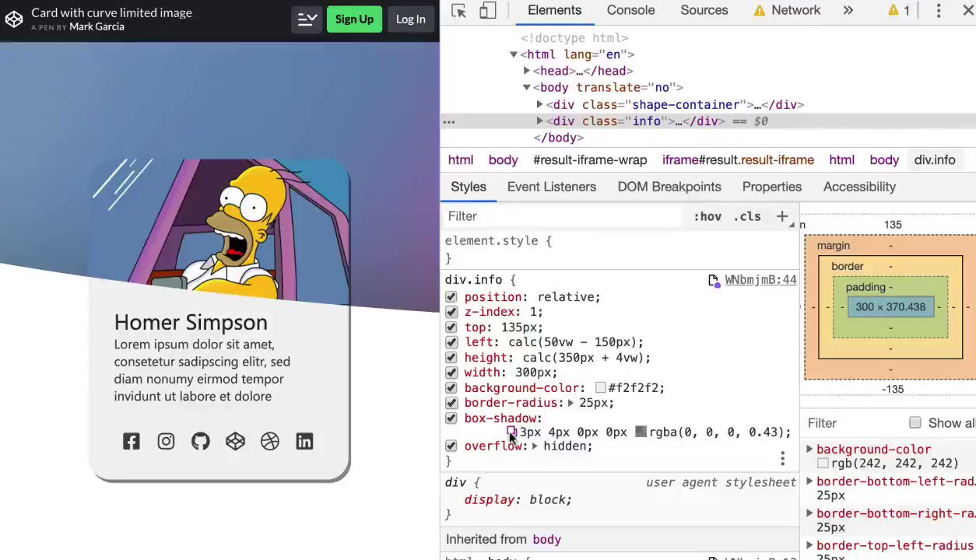The image size is (976, 560).
Task: Click the warnings count icon
Action: 899,11
